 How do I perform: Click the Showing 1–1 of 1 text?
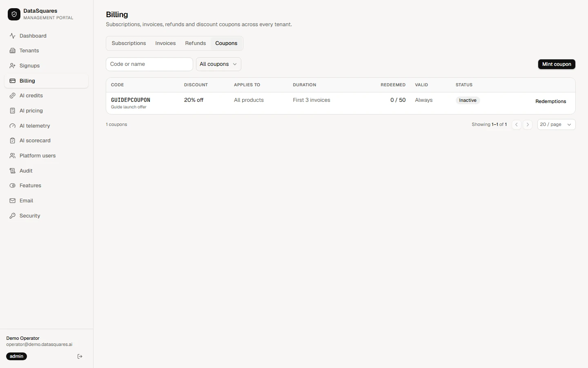click(489, 125)
